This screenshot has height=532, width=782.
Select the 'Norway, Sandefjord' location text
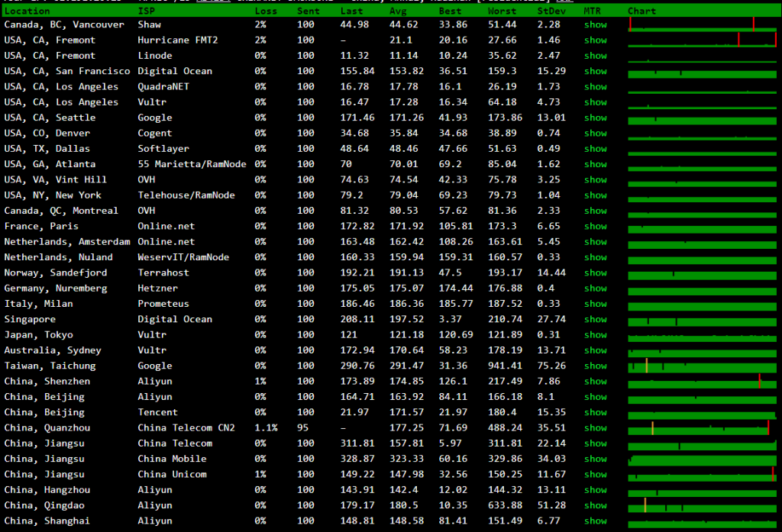[55, 272]
